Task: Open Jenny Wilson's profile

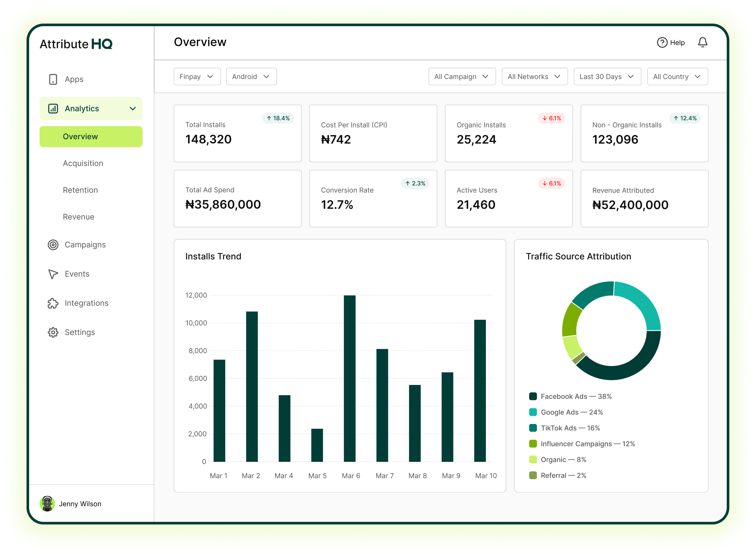Action: [x=71, y=504]
